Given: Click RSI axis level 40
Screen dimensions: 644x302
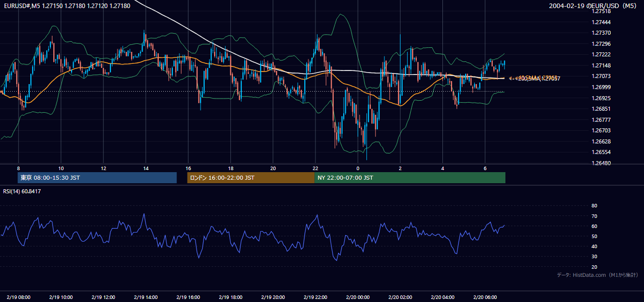Looking at the screenshot, I should click(x=594, y=246).
